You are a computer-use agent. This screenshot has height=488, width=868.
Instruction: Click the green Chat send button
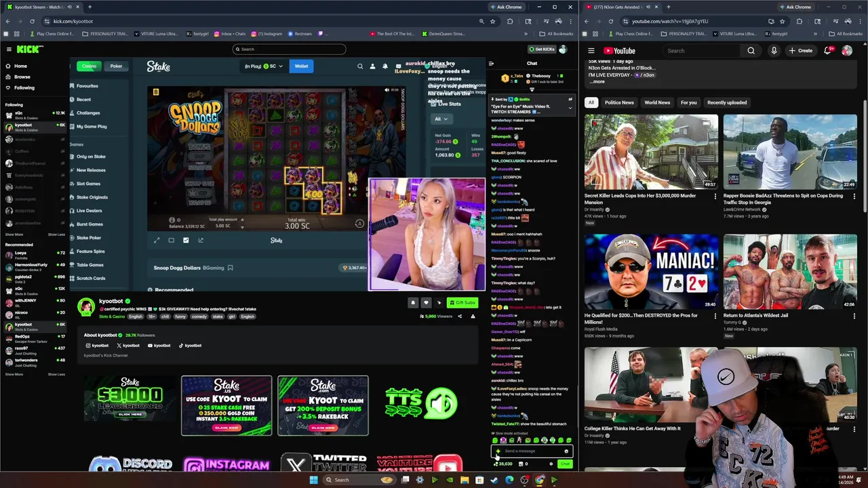(x=565, y=464)
